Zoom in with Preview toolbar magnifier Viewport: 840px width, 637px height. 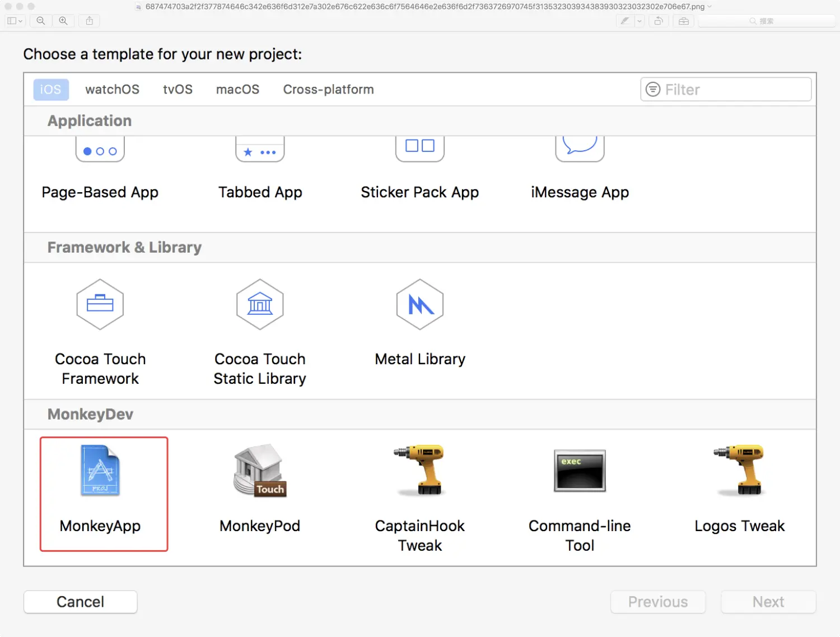tap(63, 21)
